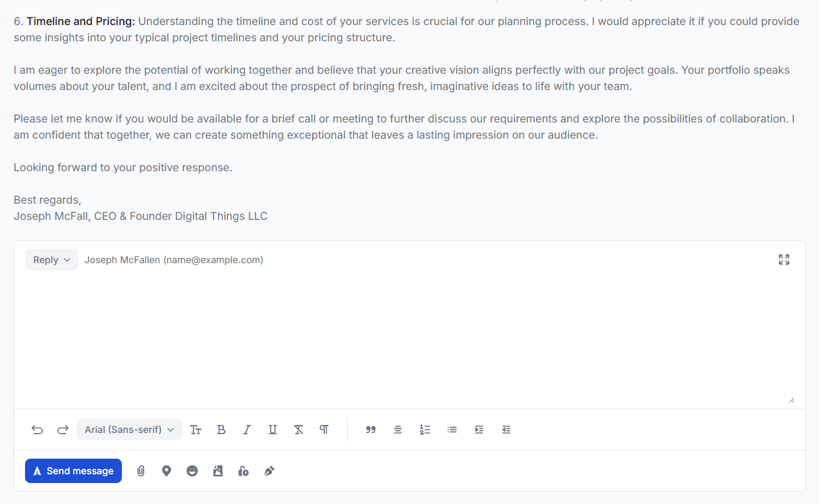The height and width of the screenshot is (504, 819).
Task: Insert a numbered list
Action: click(425, 430)
